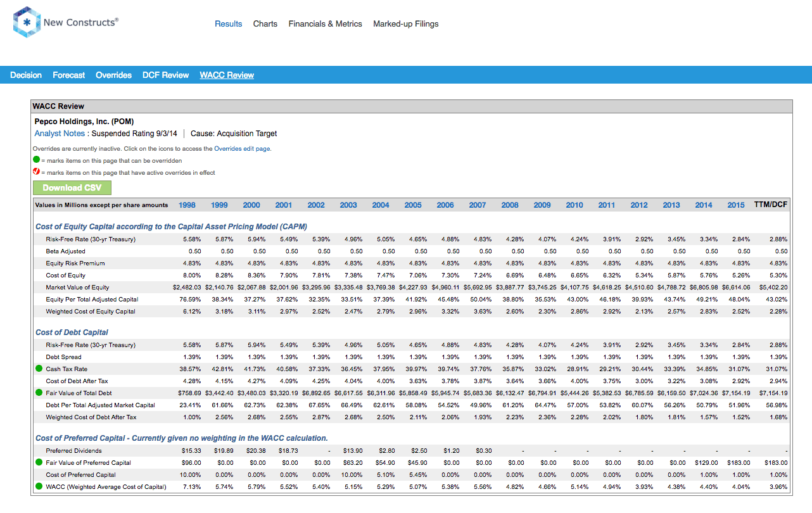Open Marked-up Filings section
This screenshot has height=513, width=812.
coord(406,24)
